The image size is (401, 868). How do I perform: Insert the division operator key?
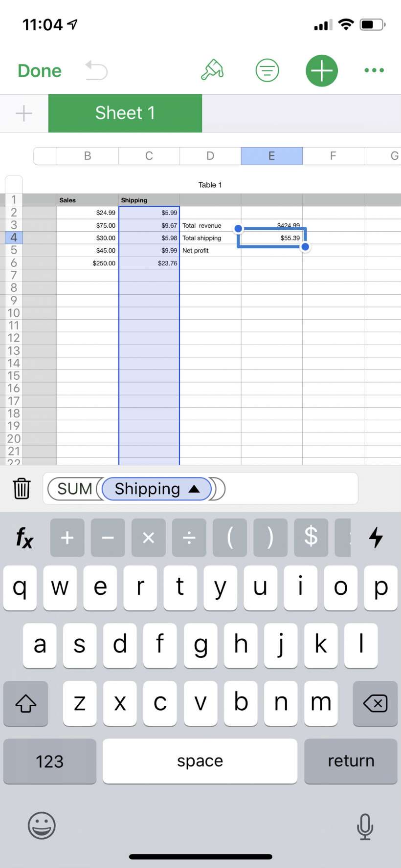pyautogui.click(x=189, y=538)
